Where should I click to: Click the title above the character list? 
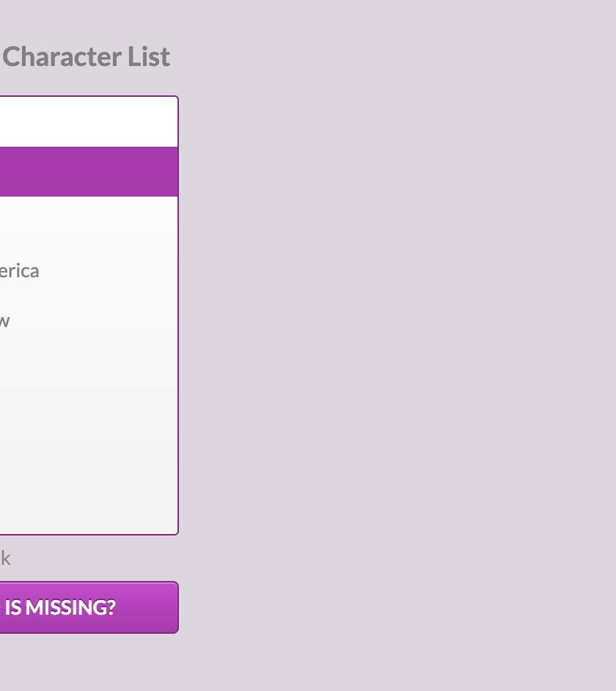86,56
